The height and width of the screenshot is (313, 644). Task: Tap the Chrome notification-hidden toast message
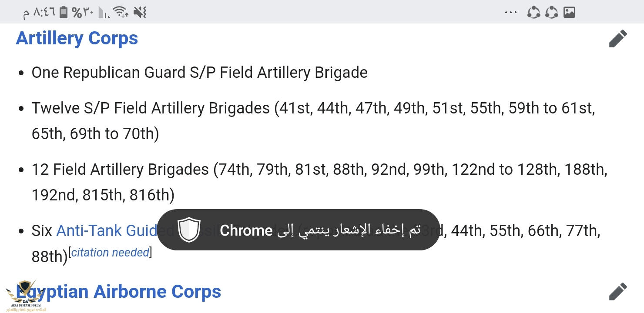320,230
